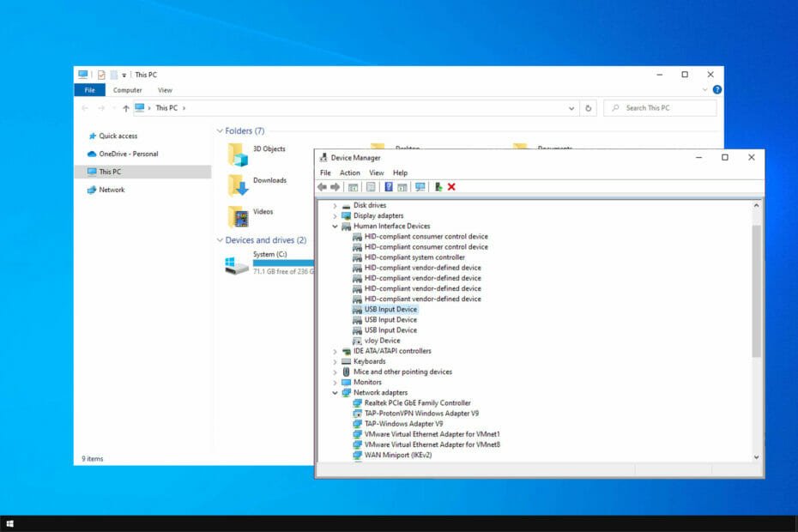Click Show/Hide console tree toolbar icon
798x532 pixels.
[x=353, y=187]
